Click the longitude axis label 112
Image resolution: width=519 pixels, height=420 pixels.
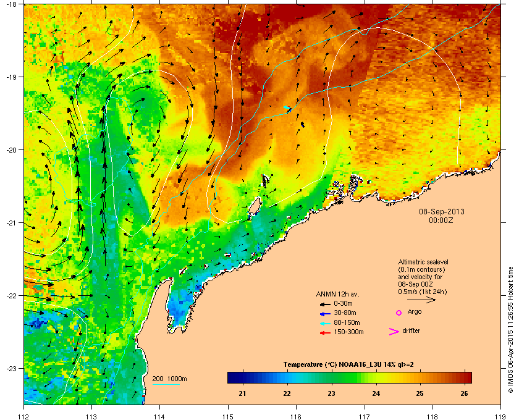tap(24, 416)
